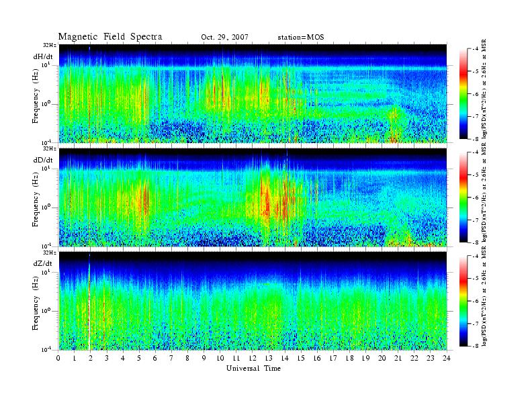Viewport: 532px width, 411px height.
Task: Select the dD/dt panel label
Action: 43,160
